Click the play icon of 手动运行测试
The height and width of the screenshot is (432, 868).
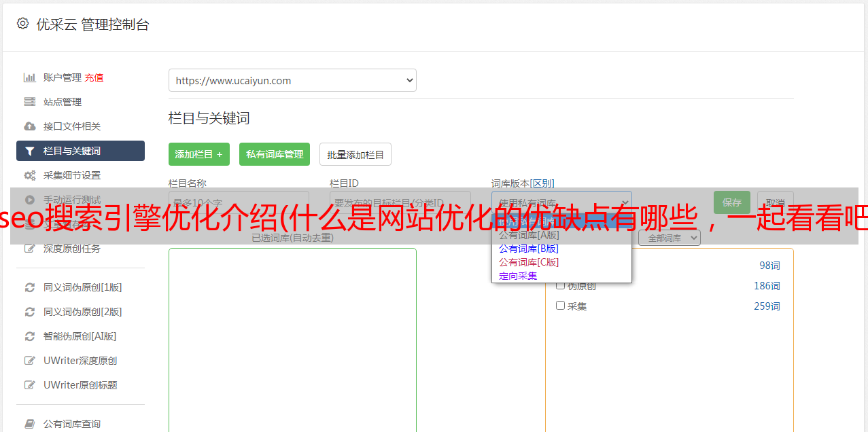29,200
